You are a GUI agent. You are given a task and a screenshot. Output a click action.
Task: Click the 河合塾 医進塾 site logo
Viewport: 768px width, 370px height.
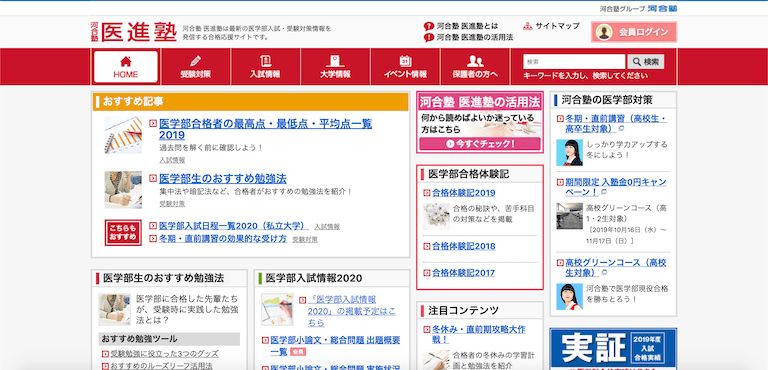tap(133, 32)
